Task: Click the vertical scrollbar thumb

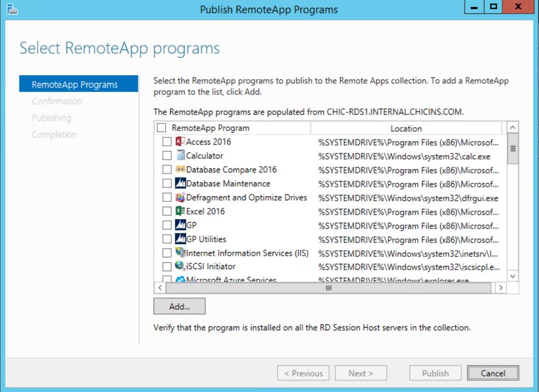Action: [512, 149]
